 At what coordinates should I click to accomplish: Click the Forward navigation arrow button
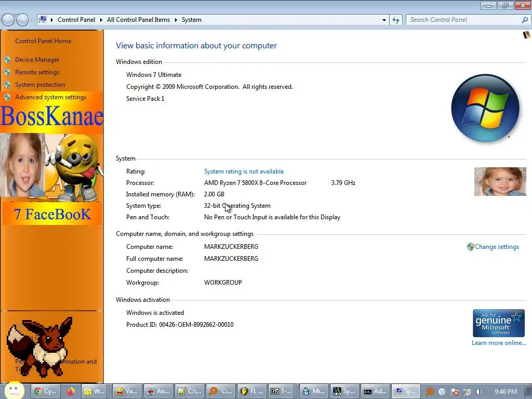point(22,20)
